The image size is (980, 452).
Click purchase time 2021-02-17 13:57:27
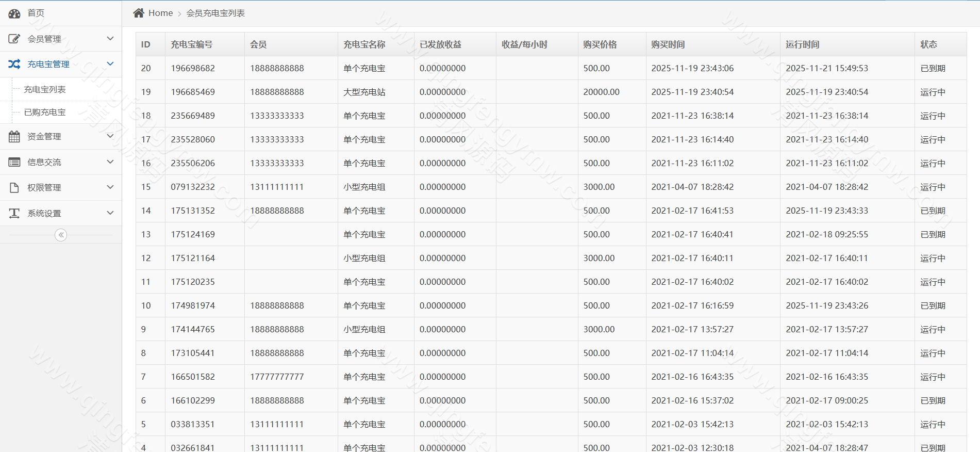coord(692,329)
